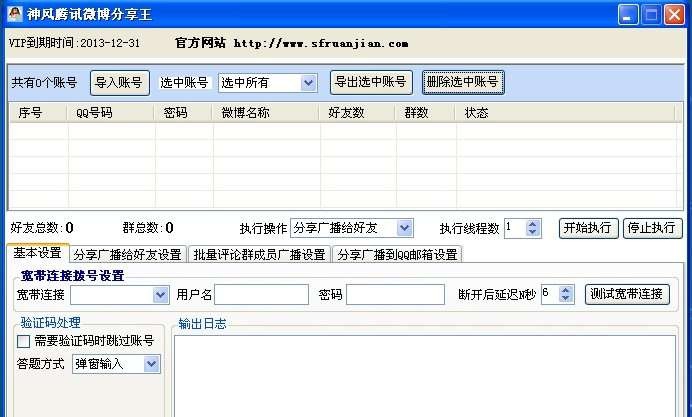Click the 断开后延迟N秒 number field
Viewport: 692px width, 417px height.
coord(550,294)
